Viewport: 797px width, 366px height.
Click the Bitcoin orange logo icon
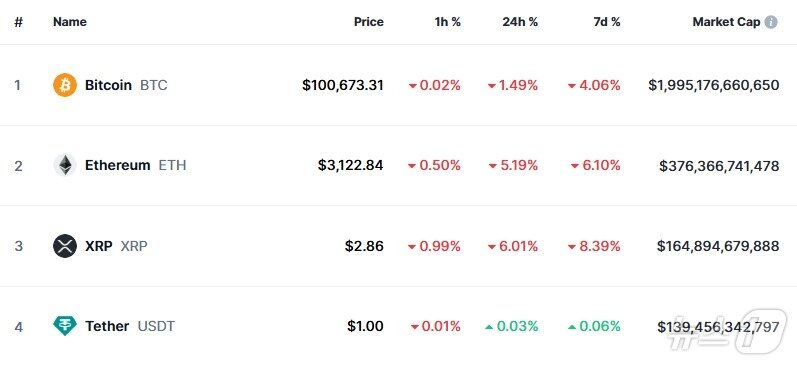coord(65,85)
